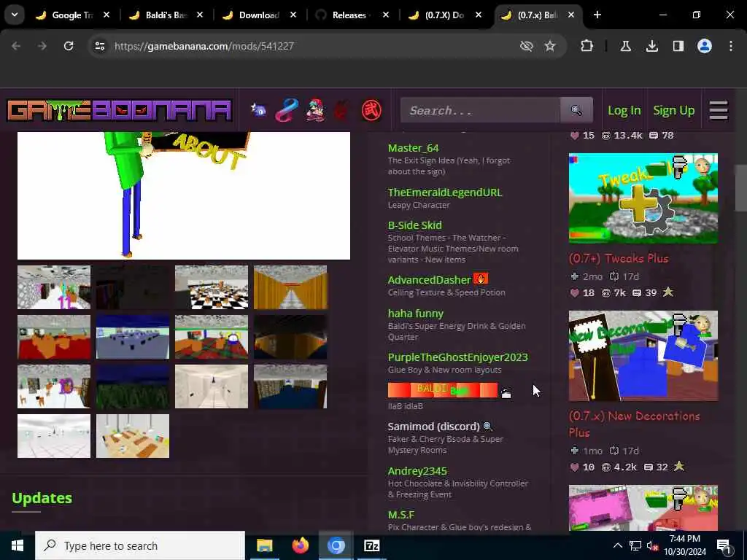Open the M.S.F profile link
This screenshot has width=747, height=560.
(x=401, y=515)
